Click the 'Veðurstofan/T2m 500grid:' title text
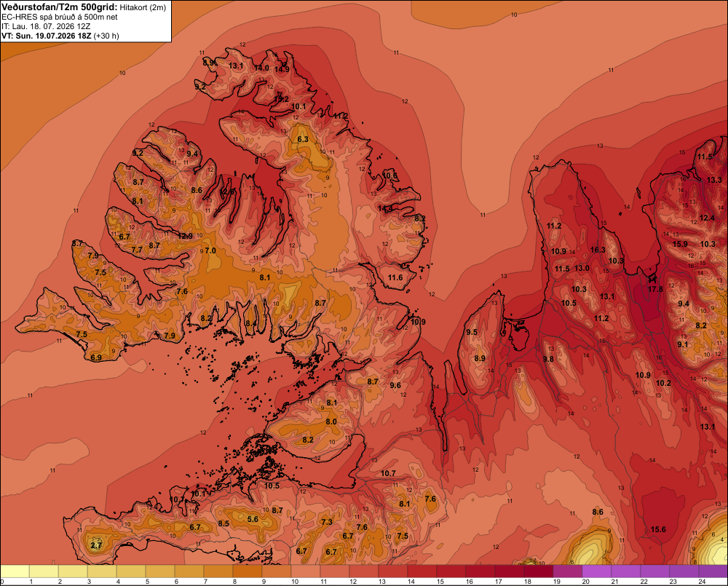The image size is (728, 586). pyautogui.click(x=60, y=7)
